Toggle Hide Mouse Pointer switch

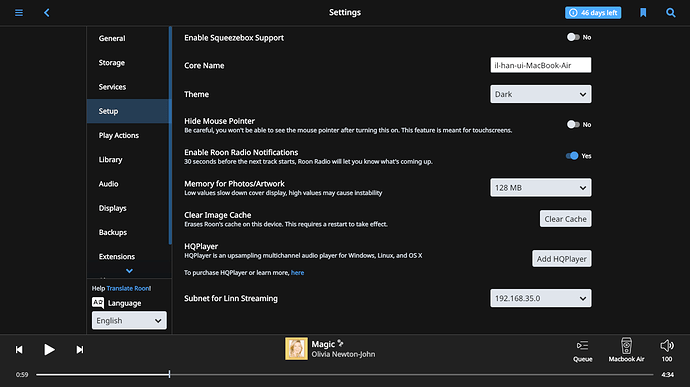click(x=573, y=125)
